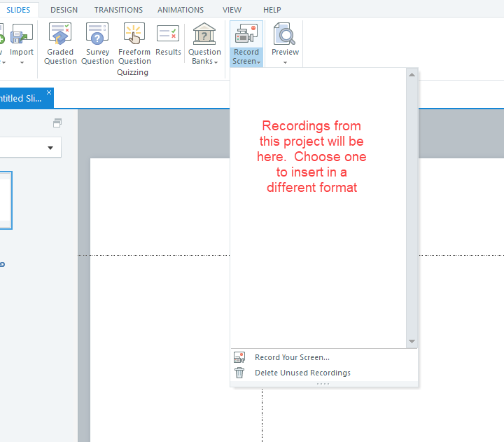Click the Import icon in the ribbon
This screenshot has width=504, height=442.
tap(22, 34)
